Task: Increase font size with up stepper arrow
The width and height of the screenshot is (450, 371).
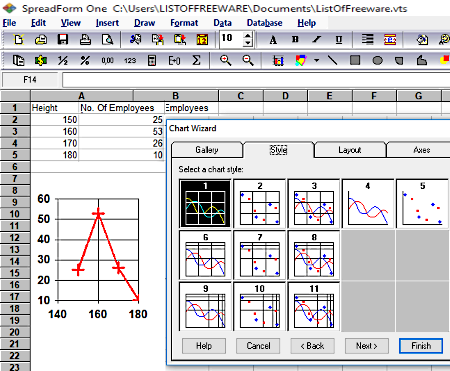Action: pyautogui.click(x=247, y=36)
